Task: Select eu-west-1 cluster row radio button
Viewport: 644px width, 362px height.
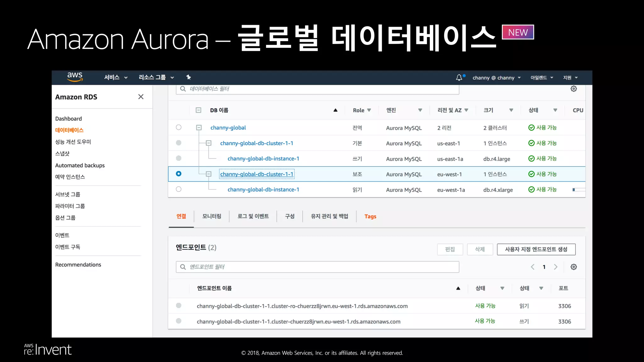Action: pyautogui.click(x=179, y=174)
